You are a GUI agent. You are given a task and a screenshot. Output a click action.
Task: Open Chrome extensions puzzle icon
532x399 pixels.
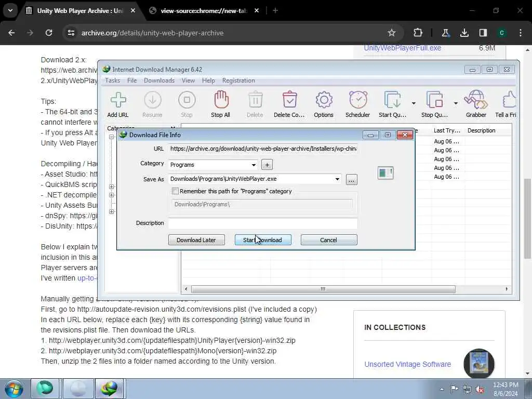418,33
